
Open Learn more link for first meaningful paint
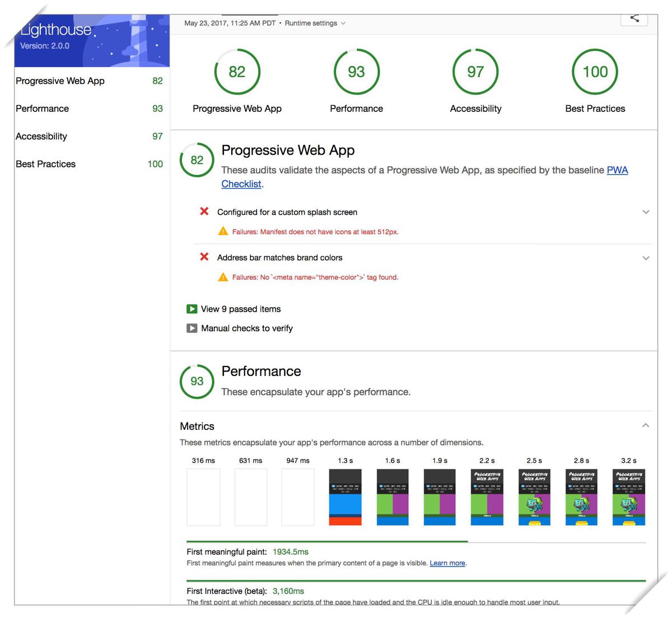[x=447, y=563]
